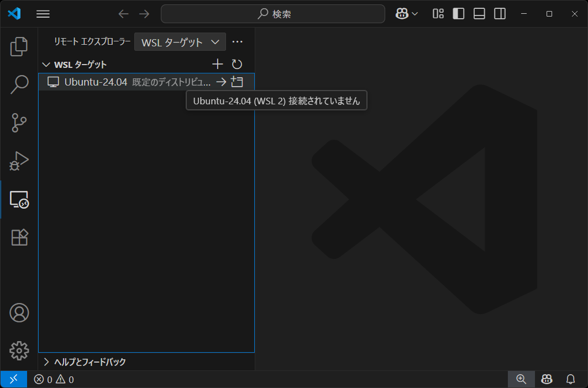
Task: Open the Search view in activity bar
Action: [x=19, y=84]
